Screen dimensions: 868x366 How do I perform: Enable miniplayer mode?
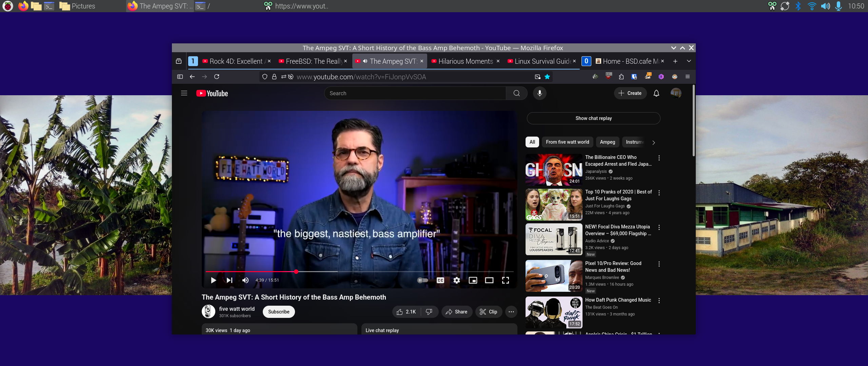[473, 280]
